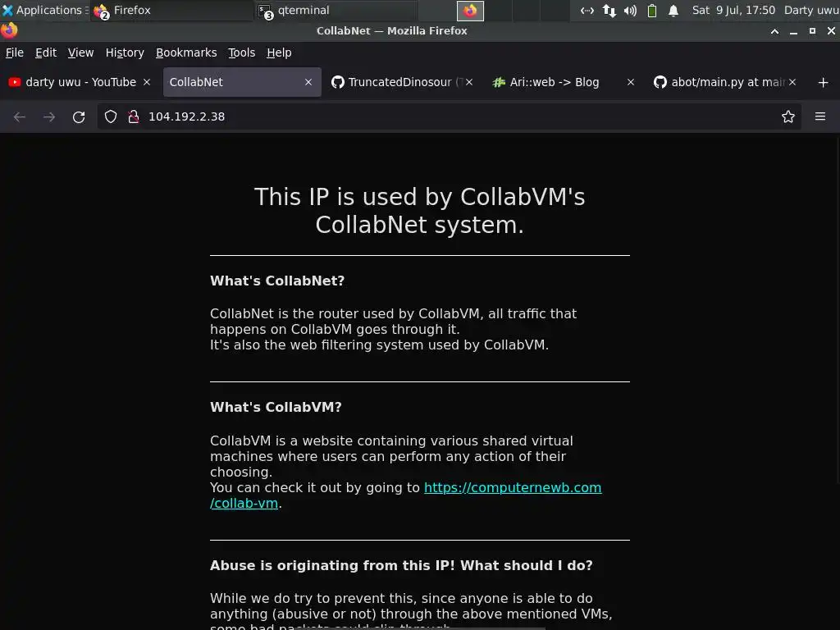
Task: Open the Edit menu
Action: tap(46, 52)
